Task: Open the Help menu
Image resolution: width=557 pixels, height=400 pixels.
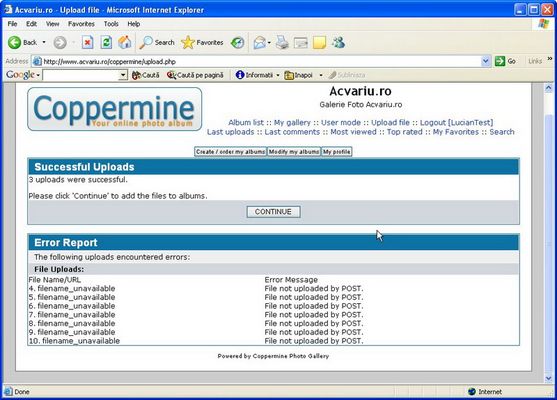Action: [x=134, y=24]
